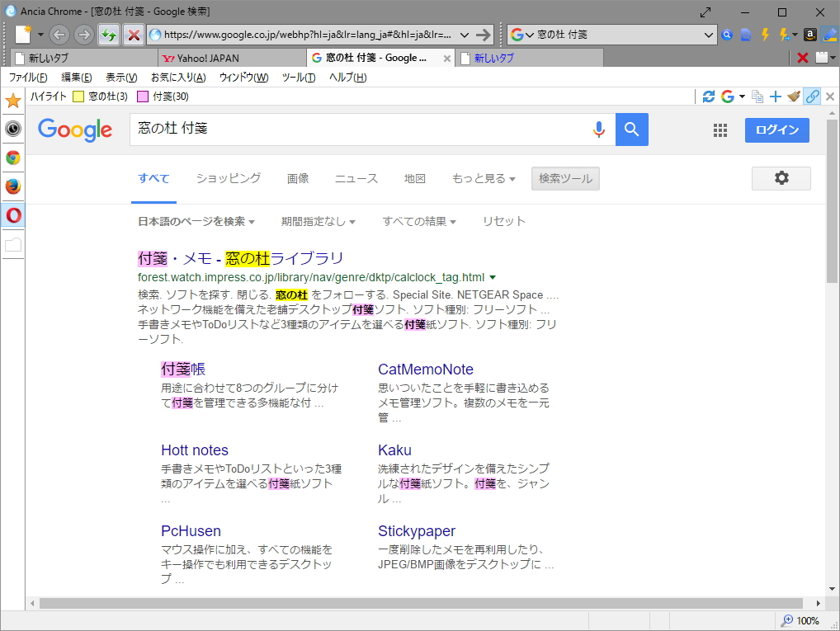840x631 pixels.
Task: Click the Go arrow next to address bar
Action: click(484, 35)
